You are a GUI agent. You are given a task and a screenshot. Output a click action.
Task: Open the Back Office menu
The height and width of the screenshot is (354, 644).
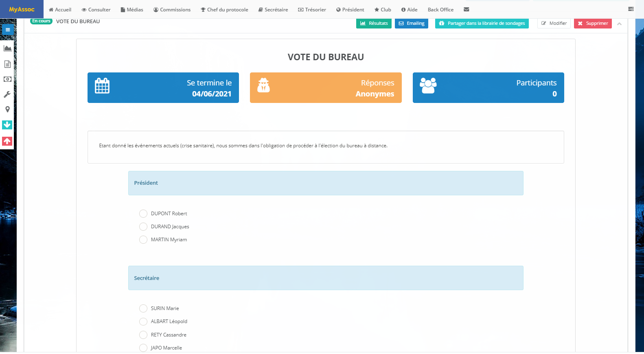440,9
